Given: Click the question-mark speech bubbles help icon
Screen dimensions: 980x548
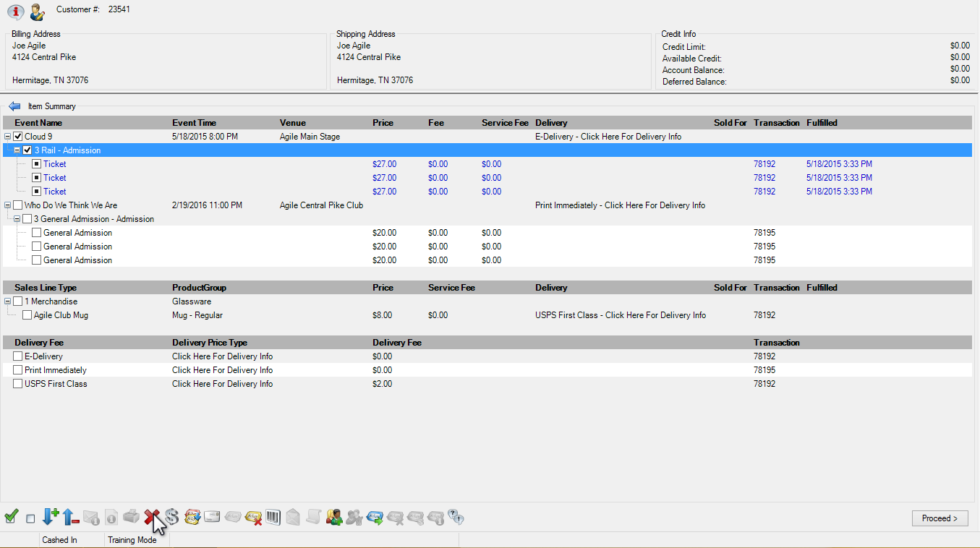Looking at the screenshot, I should [x=456, y=517].
